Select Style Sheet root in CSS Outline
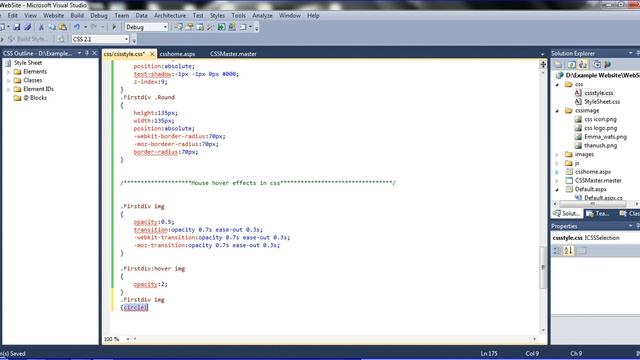Image resolution: width=640 pixels, height=360 pixels. click(28, 63)
